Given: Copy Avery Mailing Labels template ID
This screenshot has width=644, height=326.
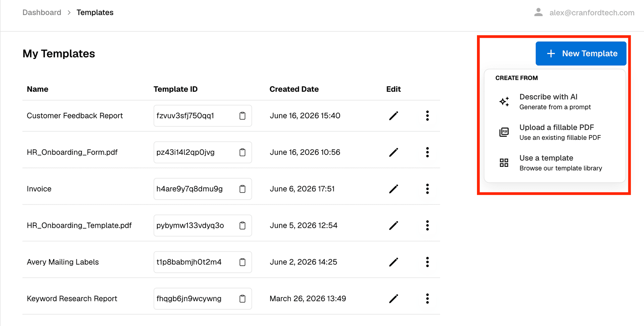Looking at the screenshot, I should (243, 262).
